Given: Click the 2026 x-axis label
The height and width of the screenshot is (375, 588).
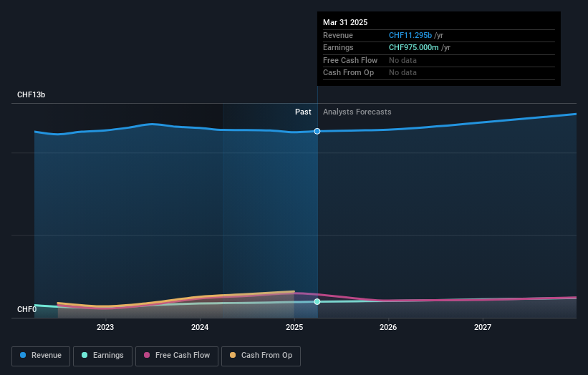Looking at the screenshot, I should (x=388, y=328).
